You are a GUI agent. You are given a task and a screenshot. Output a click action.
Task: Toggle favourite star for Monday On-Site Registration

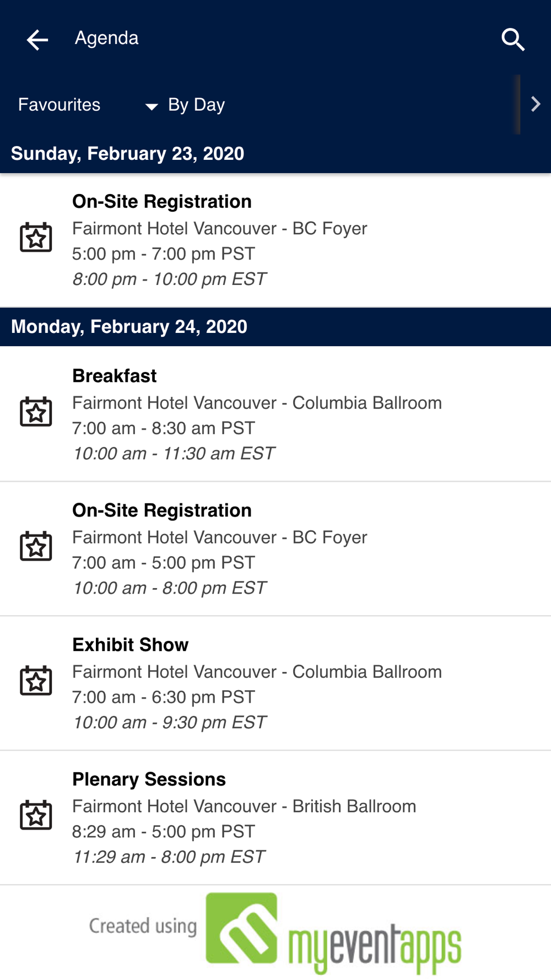[36, 546]
